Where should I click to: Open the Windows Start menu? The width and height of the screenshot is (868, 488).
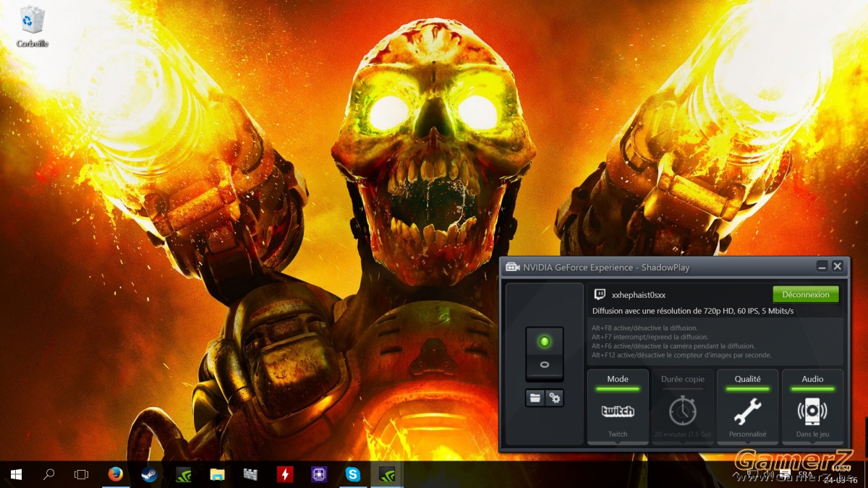[16, 474]
